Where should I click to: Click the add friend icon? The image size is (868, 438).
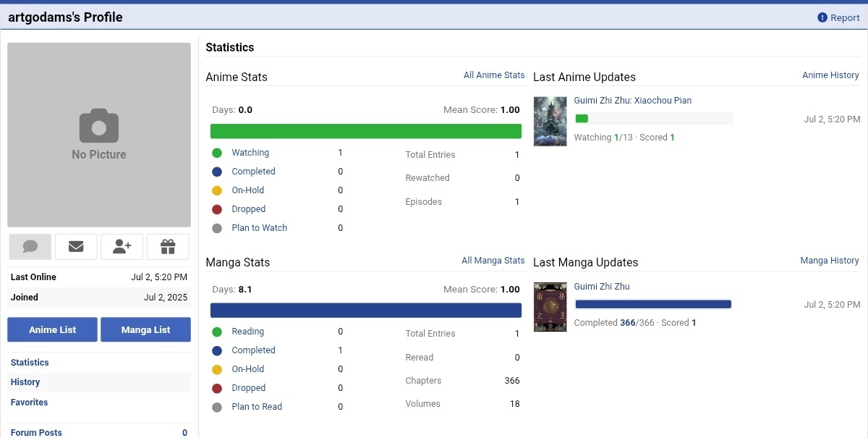coord(122,247)
